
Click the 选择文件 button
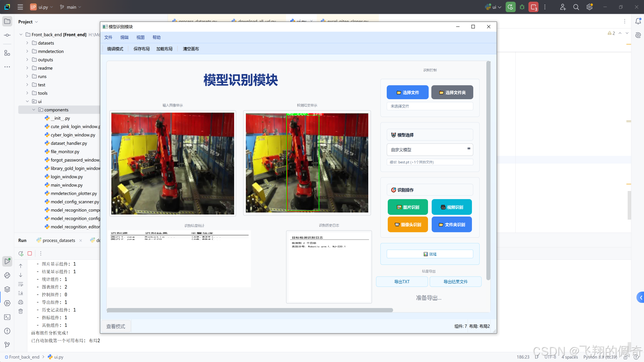(x=408, y=93)
